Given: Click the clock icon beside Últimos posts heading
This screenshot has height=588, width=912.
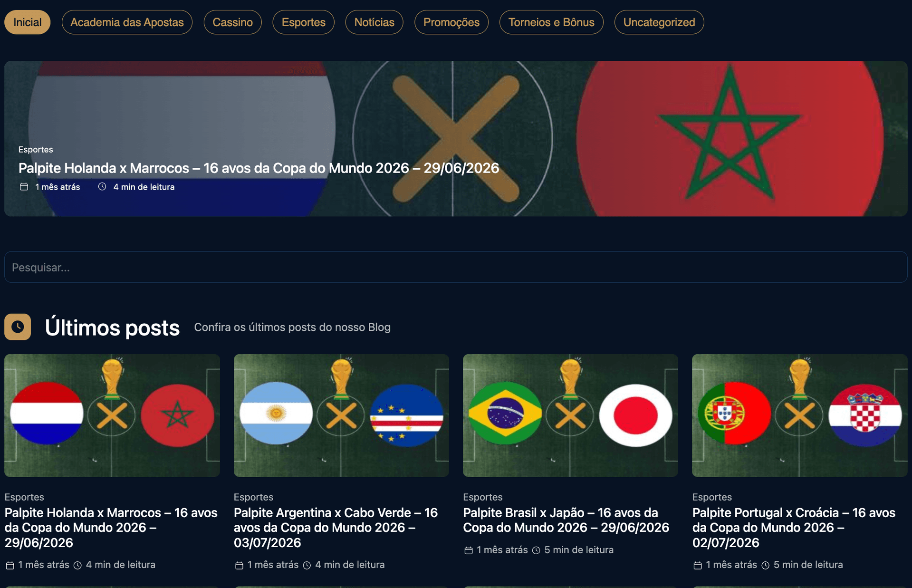Looking at the screenshot, I should 18,327.
